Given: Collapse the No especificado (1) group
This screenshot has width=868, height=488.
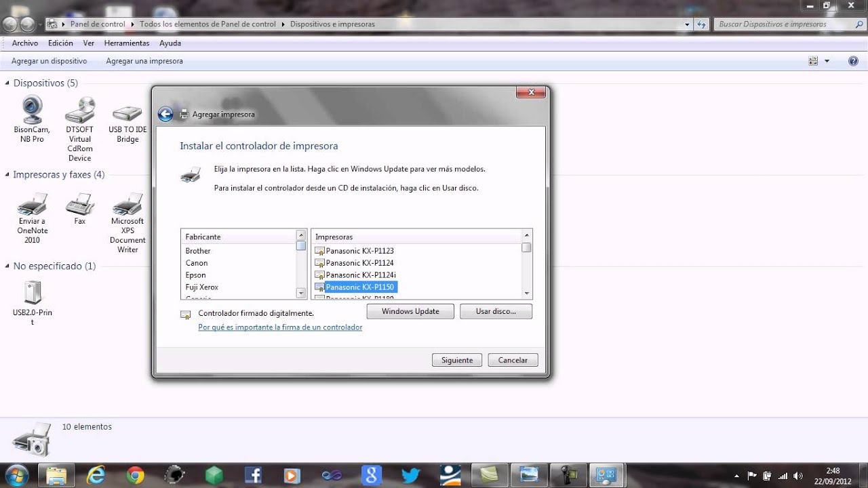Looking at the screenshot, I should 7,266.
